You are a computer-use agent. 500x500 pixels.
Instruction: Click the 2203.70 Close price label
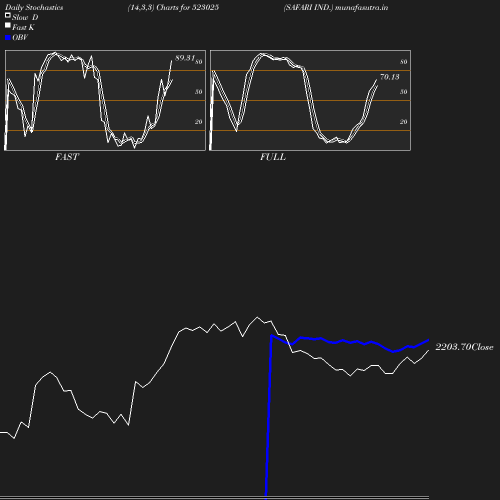[464, 347]
